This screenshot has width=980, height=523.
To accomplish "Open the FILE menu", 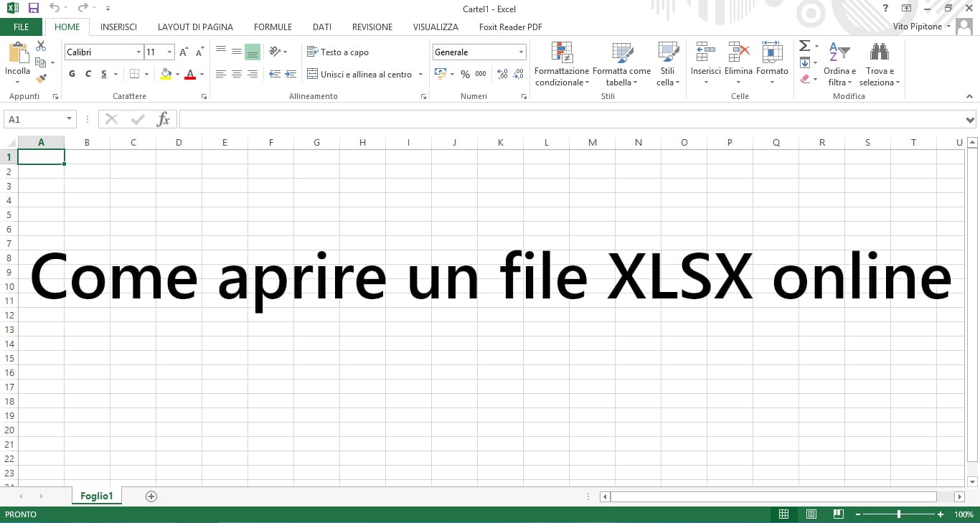I will pyautogui.click(x=21, y=27).
